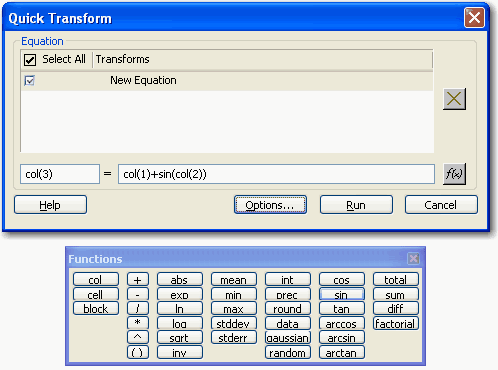Insert the division operator
The width and height of the screenshot is (498, 370).
pyautogui.click(x=138, y=308)
